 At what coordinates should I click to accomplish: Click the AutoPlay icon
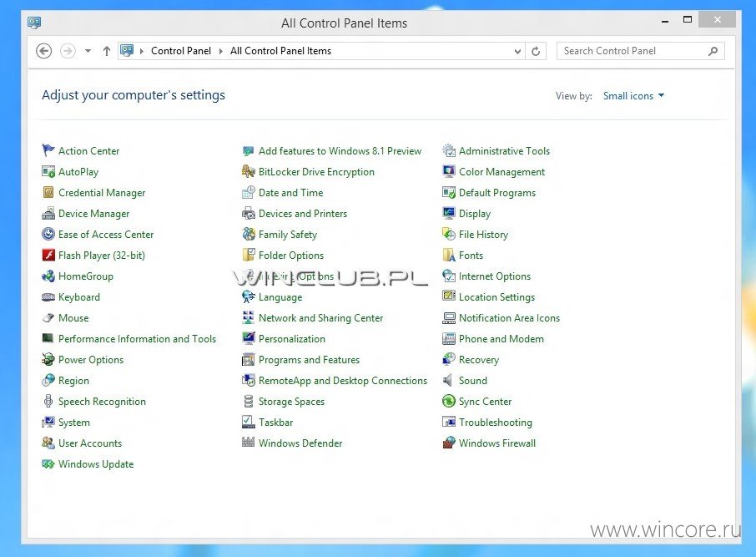tap(48, 171)
